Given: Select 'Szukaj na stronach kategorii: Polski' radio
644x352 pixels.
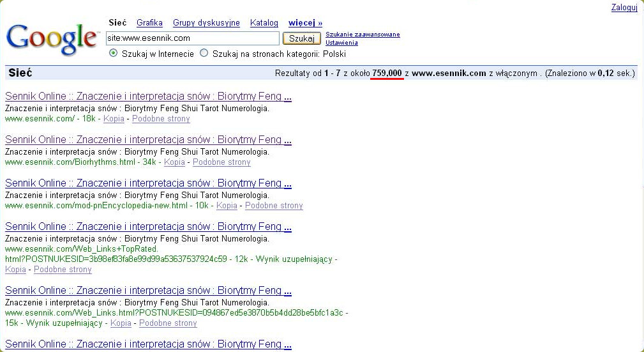Looking at the screenshot, I should pyautogui.click(x=204, y=54).
